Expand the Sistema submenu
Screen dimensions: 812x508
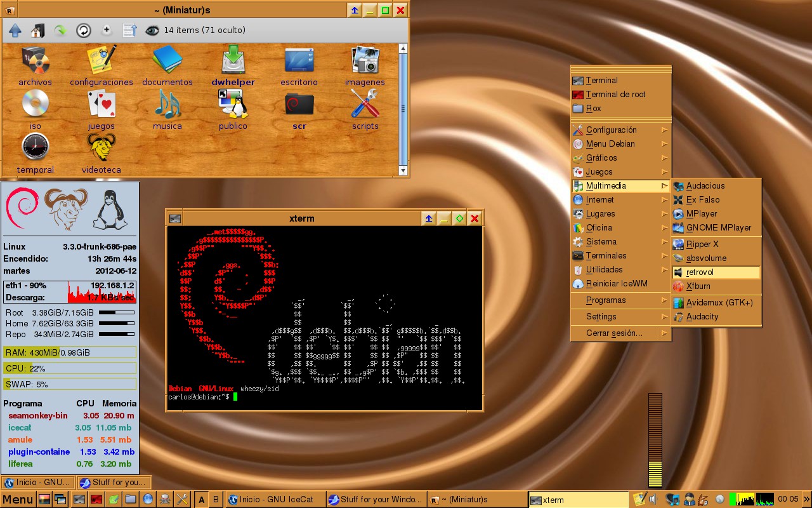click(x=620, y=242)
